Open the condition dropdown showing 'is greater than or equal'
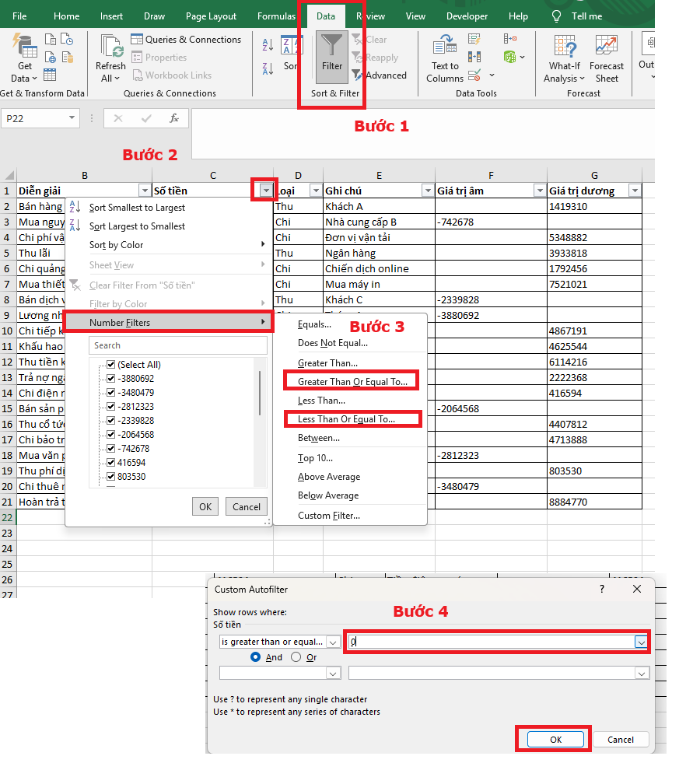This screenshot has width=700, height=763. [334, 641]
